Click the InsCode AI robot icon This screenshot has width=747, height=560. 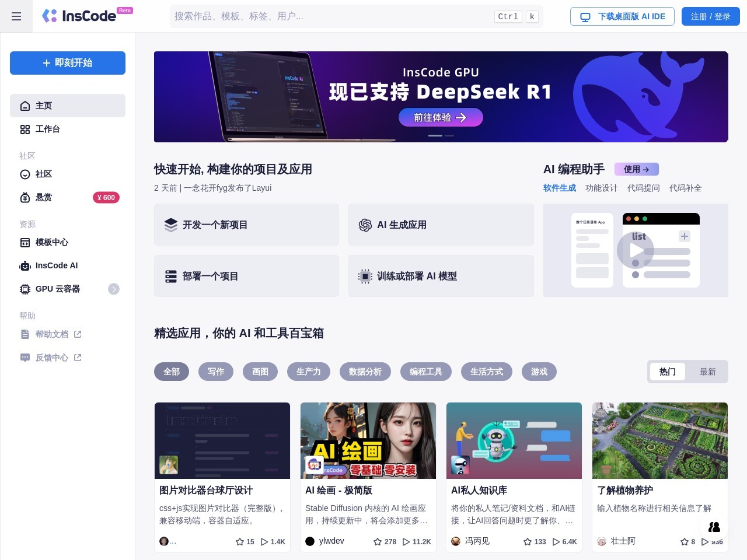[x=25, y=265]
